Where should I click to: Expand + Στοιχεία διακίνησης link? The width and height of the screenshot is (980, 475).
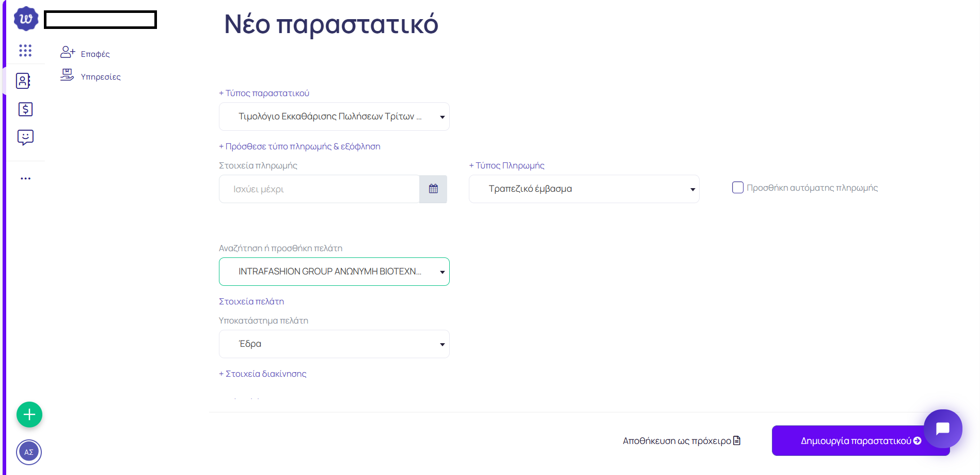click(263, 374)
